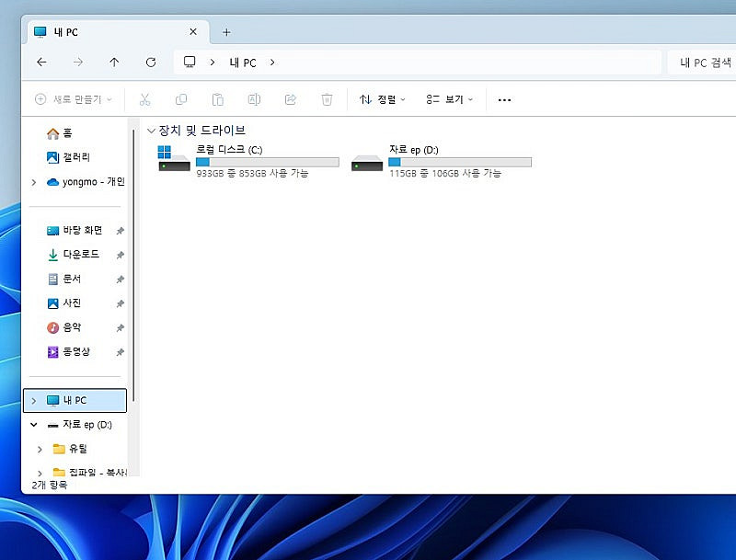Click the C: drive usage bar

point(267,162)
